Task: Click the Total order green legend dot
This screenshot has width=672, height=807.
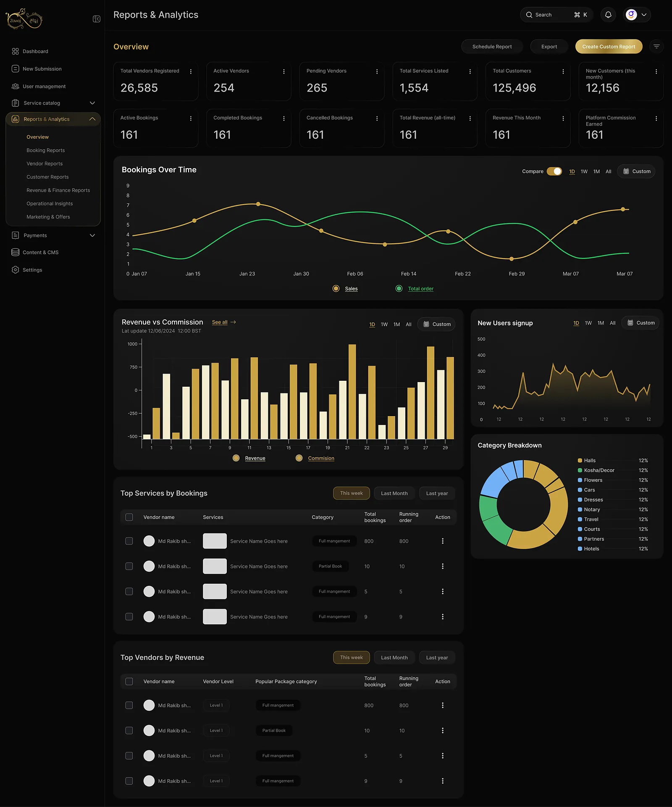Action: coord(399,288)
